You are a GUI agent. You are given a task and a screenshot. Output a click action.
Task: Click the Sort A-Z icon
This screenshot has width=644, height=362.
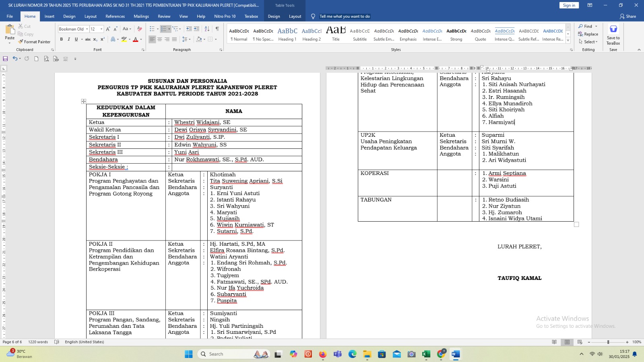pyautogui.click(x=207, y=29)
